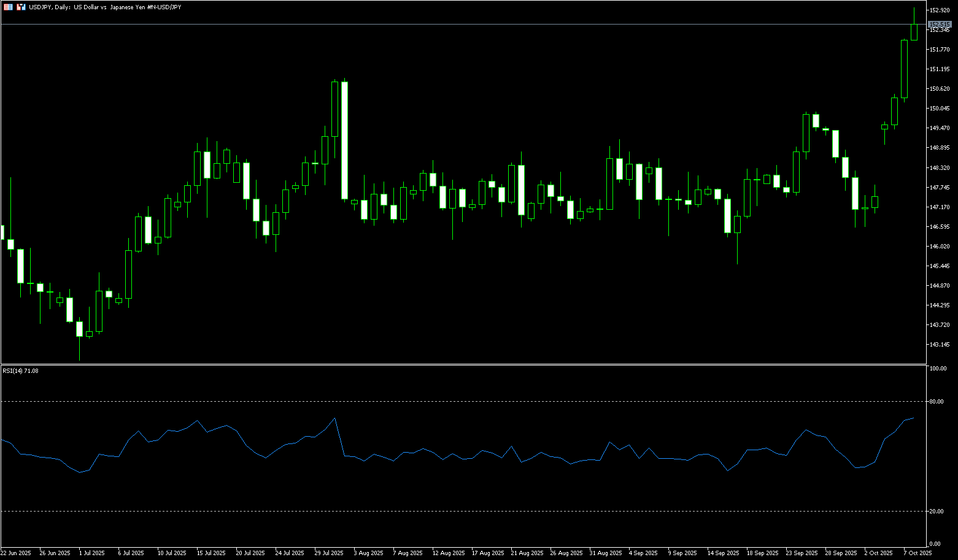Screen dimensions: 958x560
Task: Click the 150.045 price scale label
Action: point(940,109)
